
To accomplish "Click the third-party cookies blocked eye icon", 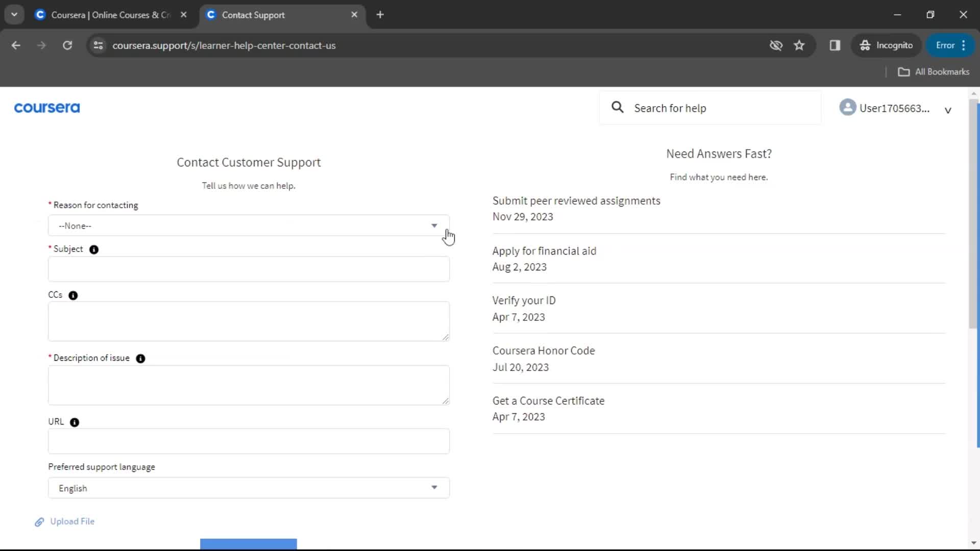I will (x=776, y=45).
